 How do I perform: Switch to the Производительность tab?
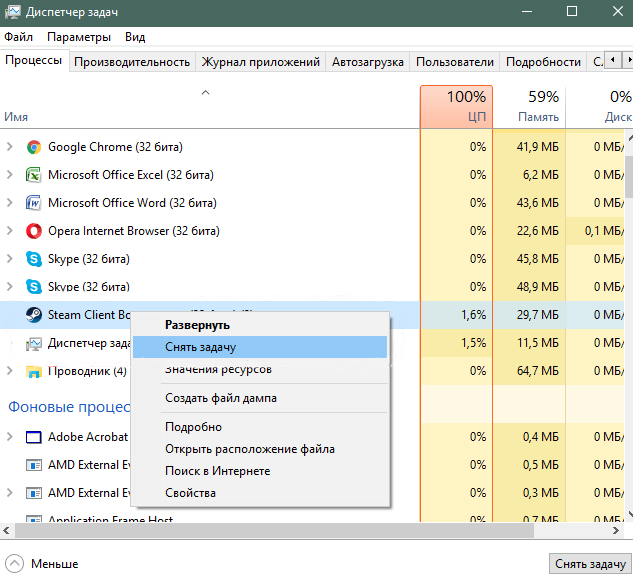[132, 62]
